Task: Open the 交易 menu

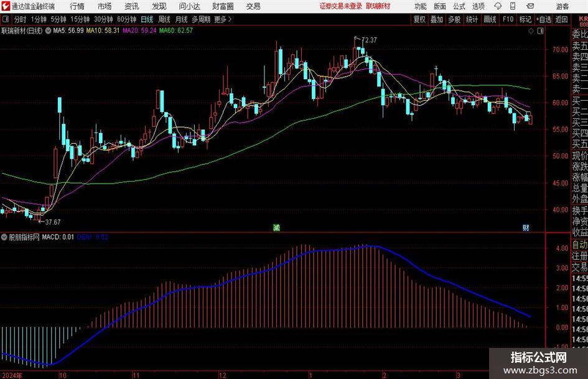Action: pyautogui.click(x=253, y=6)
